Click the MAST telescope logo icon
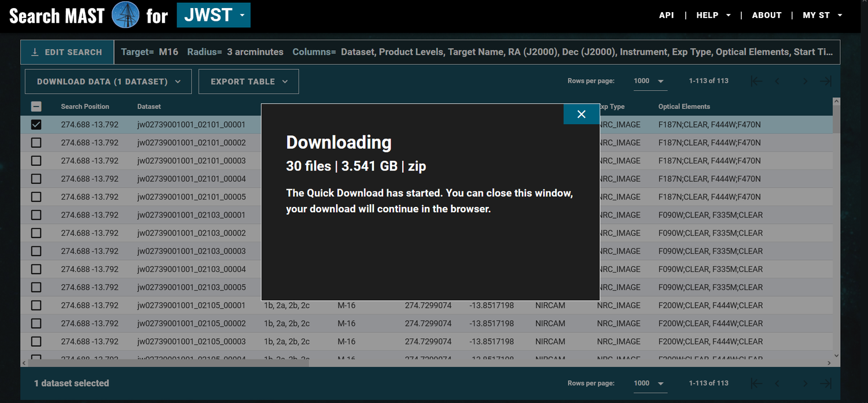868x403 pixels. tap(125, 15)
